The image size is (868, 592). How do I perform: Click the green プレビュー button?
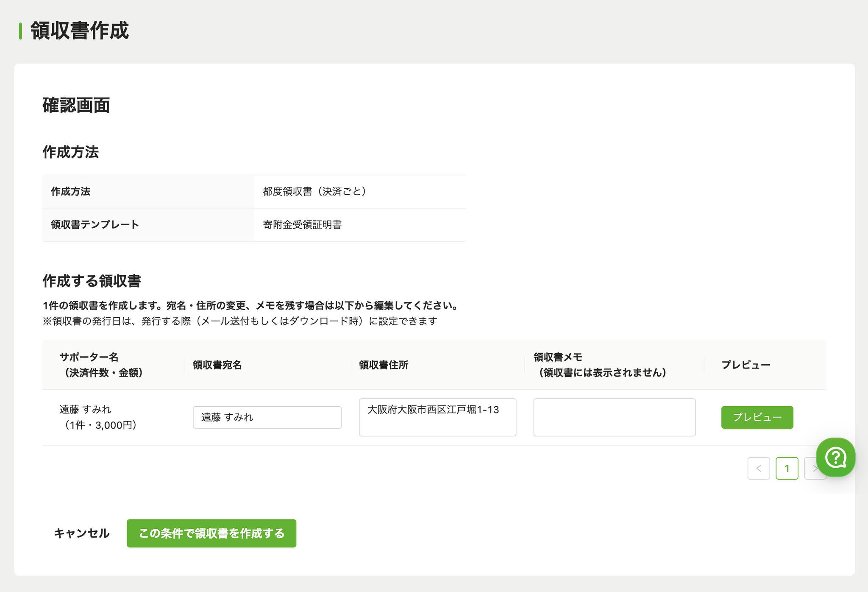757,417
